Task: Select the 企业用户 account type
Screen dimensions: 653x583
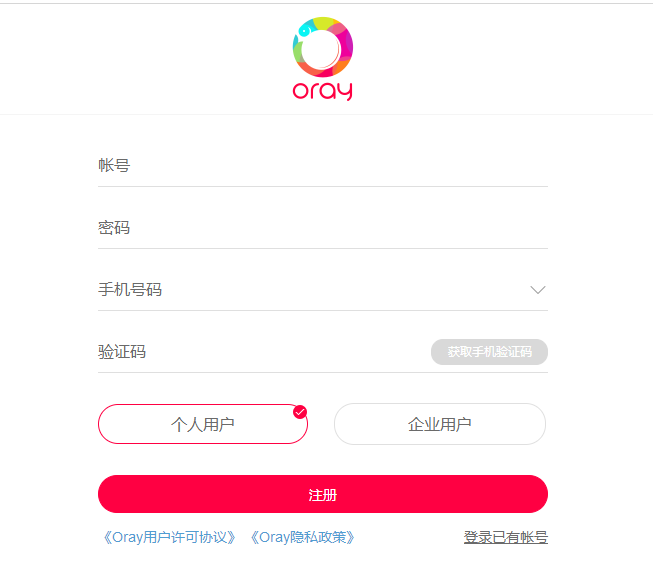Action: 439,424
